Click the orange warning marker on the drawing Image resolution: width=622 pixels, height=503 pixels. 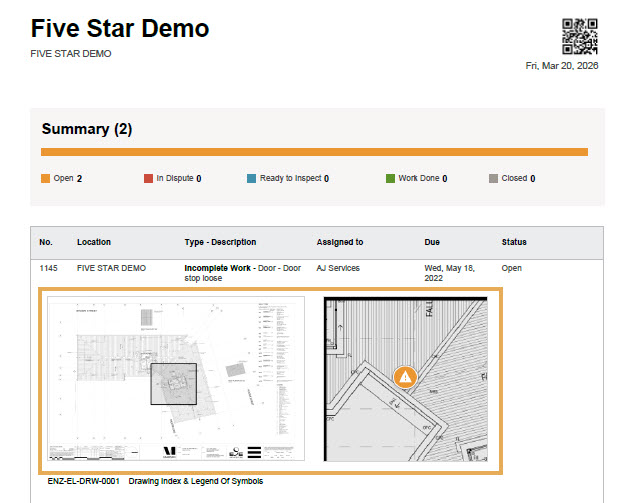(x=405, y=377)
